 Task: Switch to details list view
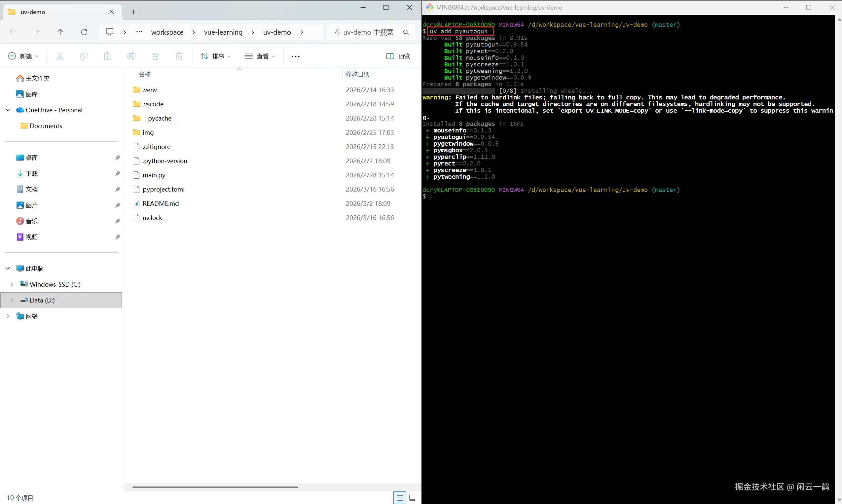pyautogui.click(x=400, y=497)
